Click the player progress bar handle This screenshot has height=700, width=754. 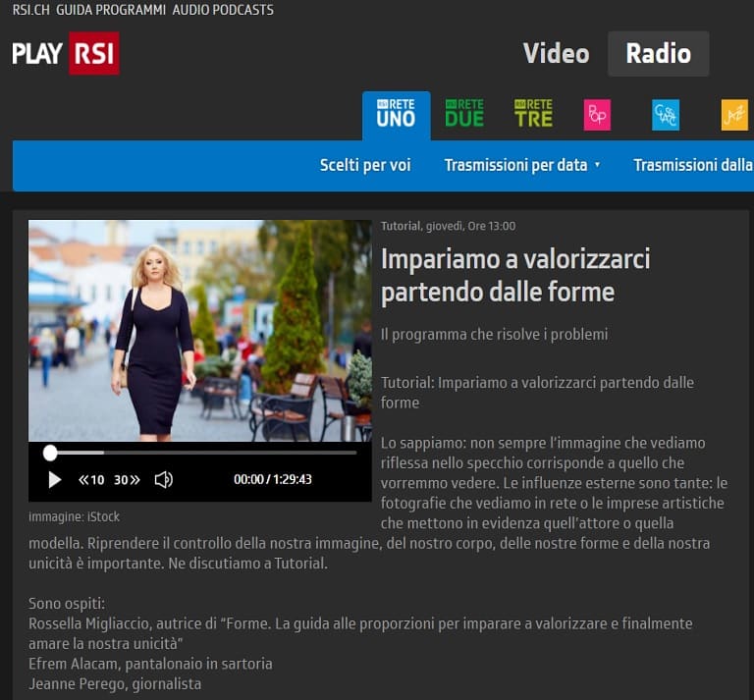(50, 453)
